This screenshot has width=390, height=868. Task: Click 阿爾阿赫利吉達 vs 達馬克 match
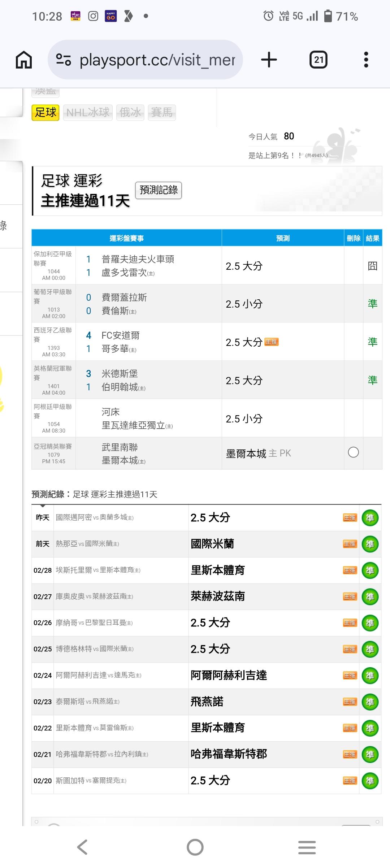click(x=99, y=675)
